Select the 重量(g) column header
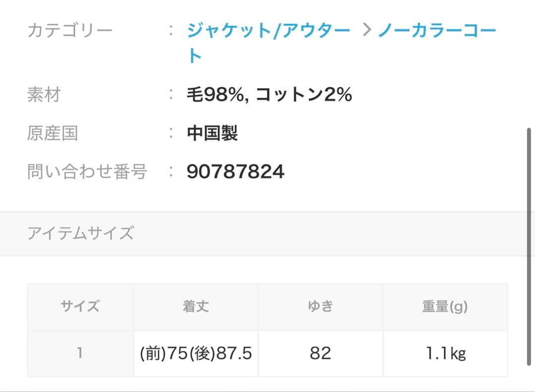 click(x=445, y=306)
